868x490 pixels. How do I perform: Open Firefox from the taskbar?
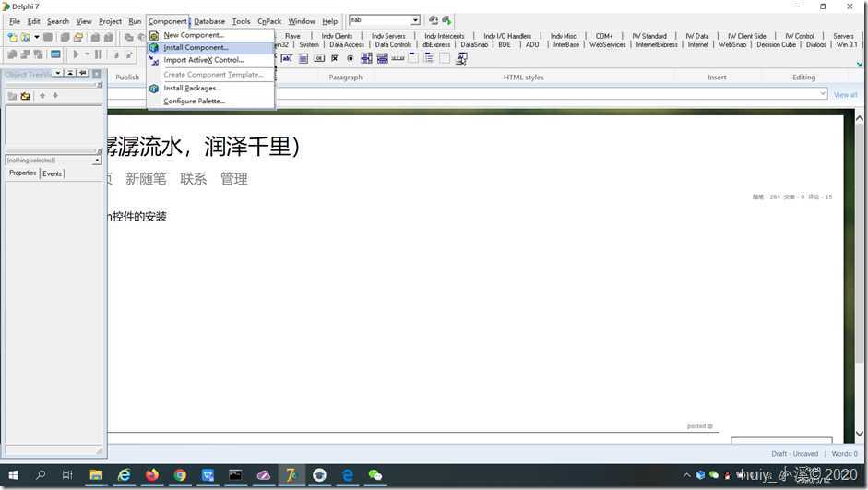151,475
